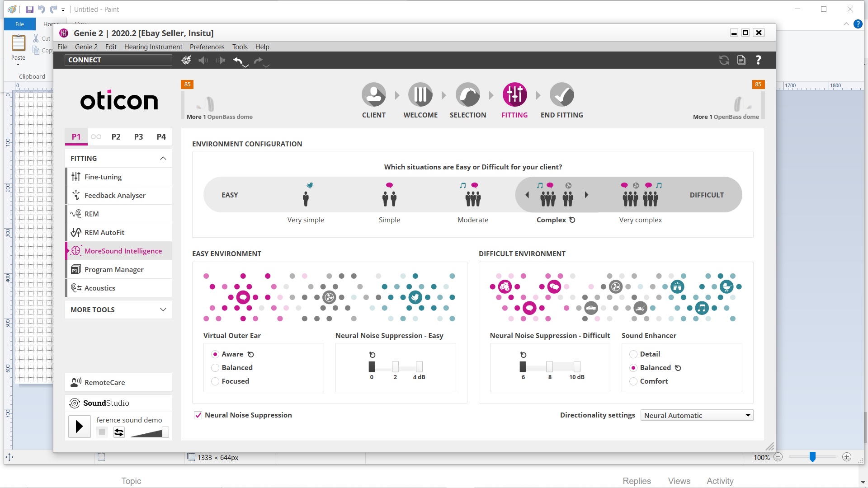Reset Neural Noise Suppression Easy to default

(x=372, y=355)
